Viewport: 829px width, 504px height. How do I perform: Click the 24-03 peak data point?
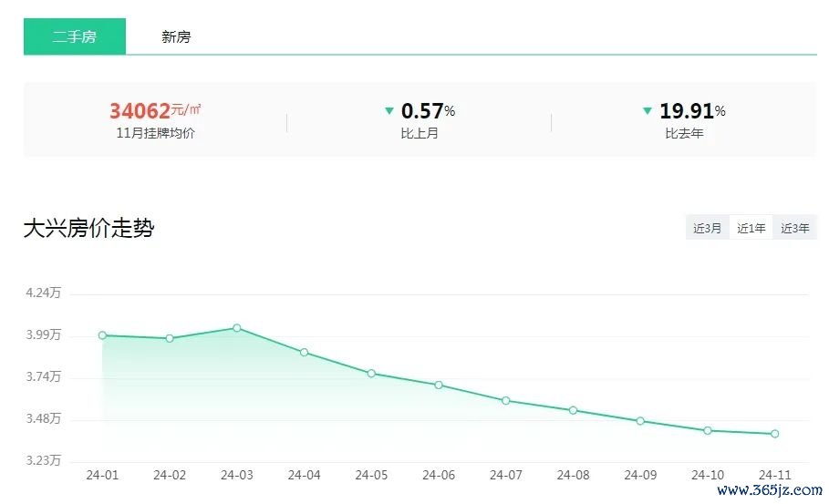click(237, 328)
